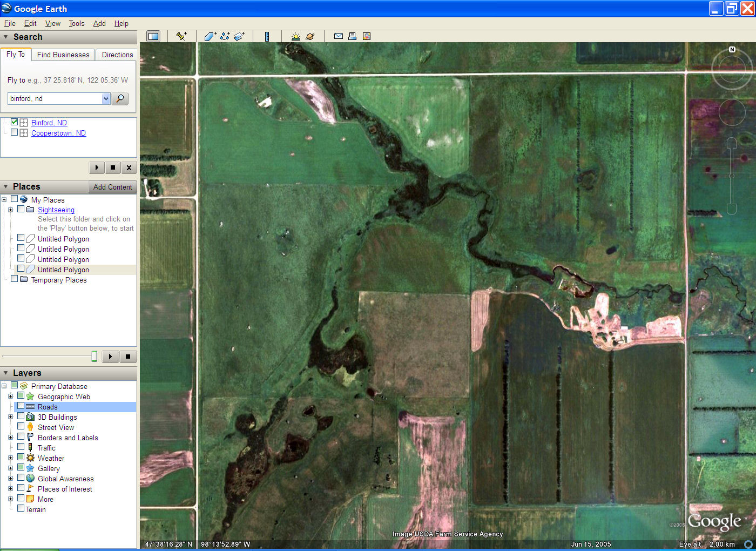Switch to Sky mode planet icon
Screen dimensions: 756x551
tap(310, 36)
